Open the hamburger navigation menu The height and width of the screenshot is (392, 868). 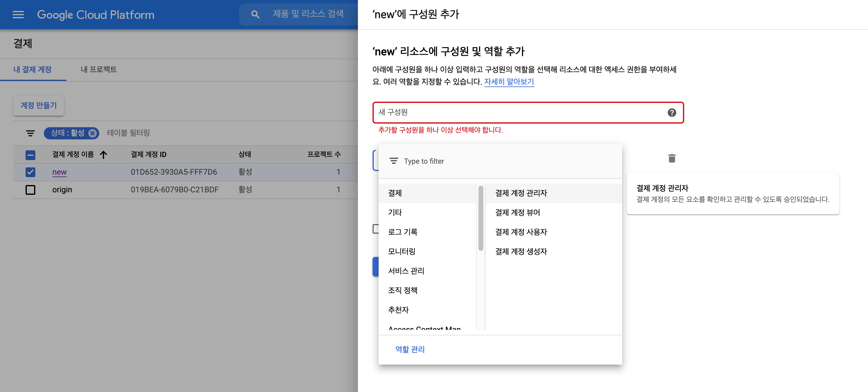pos(18,15)
